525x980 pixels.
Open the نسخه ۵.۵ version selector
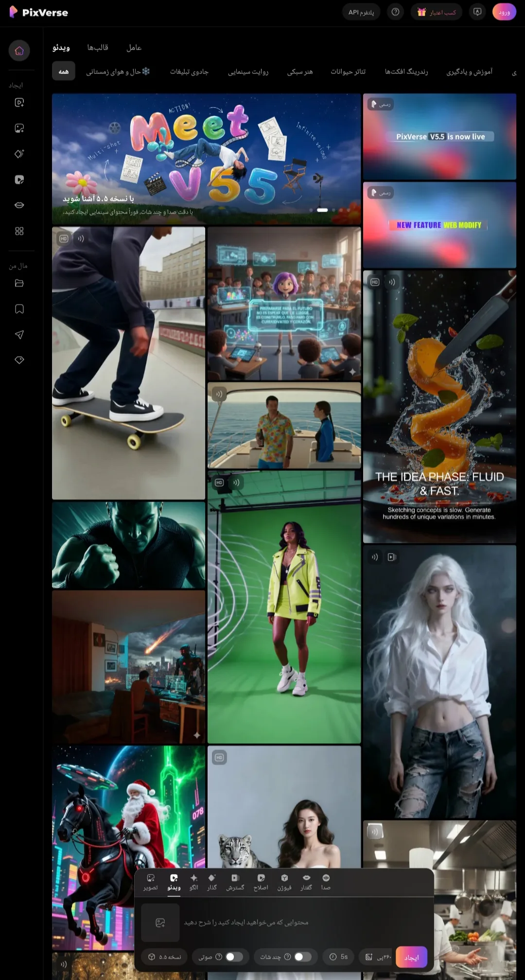(165, 957)
